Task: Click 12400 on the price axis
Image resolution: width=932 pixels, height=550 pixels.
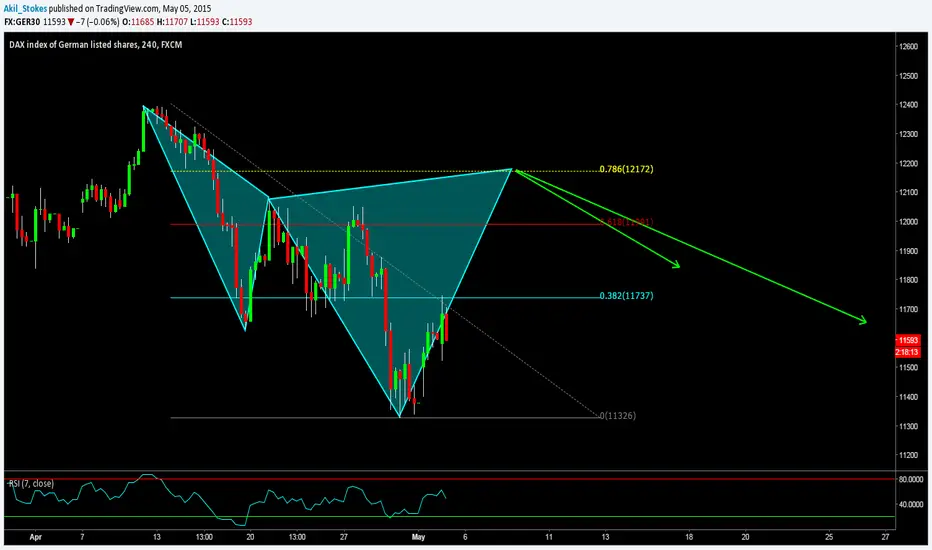Action: pyautogui.click(x=907, y=105)
